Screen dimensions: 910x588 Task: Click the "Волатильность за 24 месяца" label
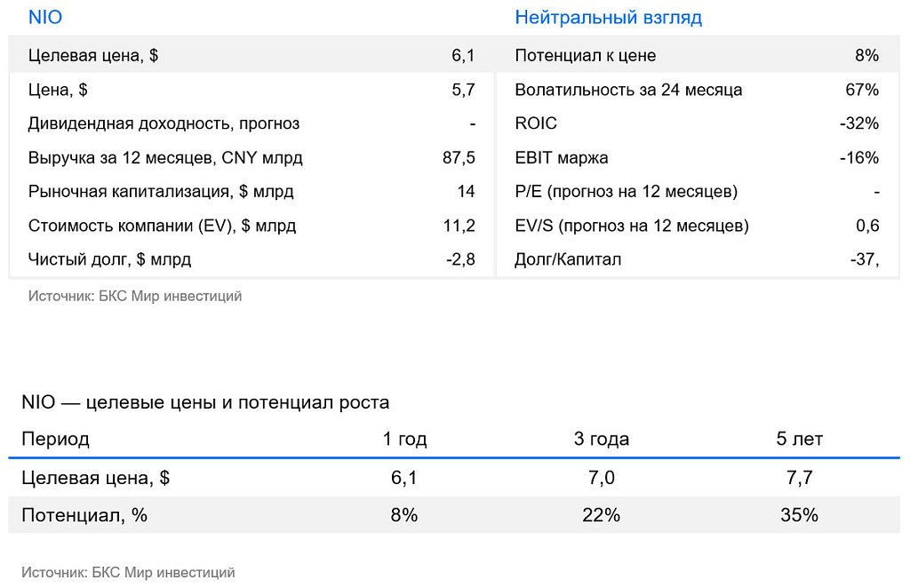(x=628, y=90)
